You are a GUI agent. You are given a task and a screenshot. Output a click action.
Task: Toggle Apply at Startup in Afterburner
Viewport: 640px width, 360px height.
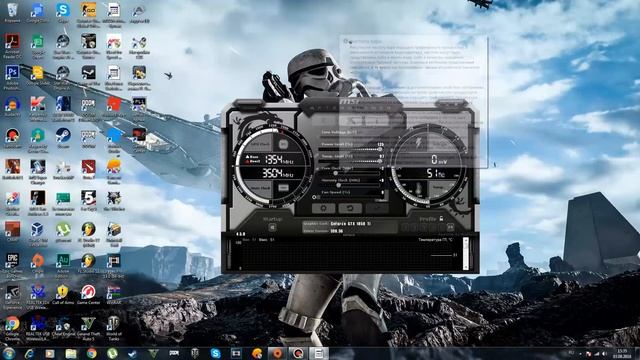pos(272,227)
